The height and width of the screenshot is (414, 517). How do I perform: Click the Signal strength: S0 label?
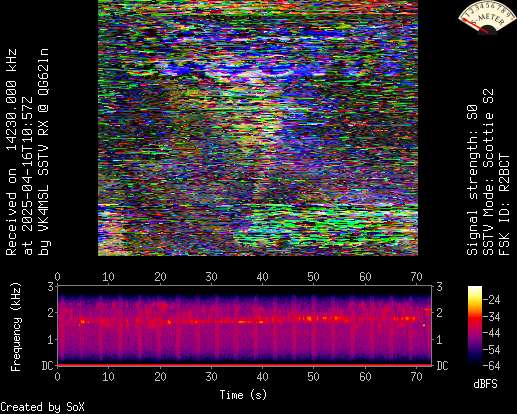[472, 180]
